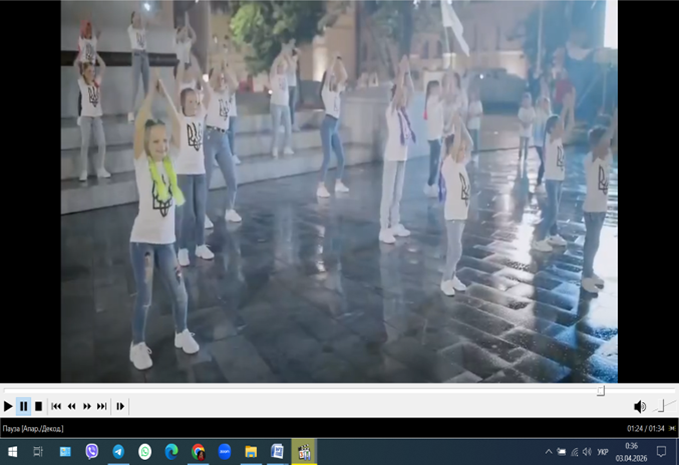
Task: Fast forward with the increase speed button
Action: click(x=87, y=406)
